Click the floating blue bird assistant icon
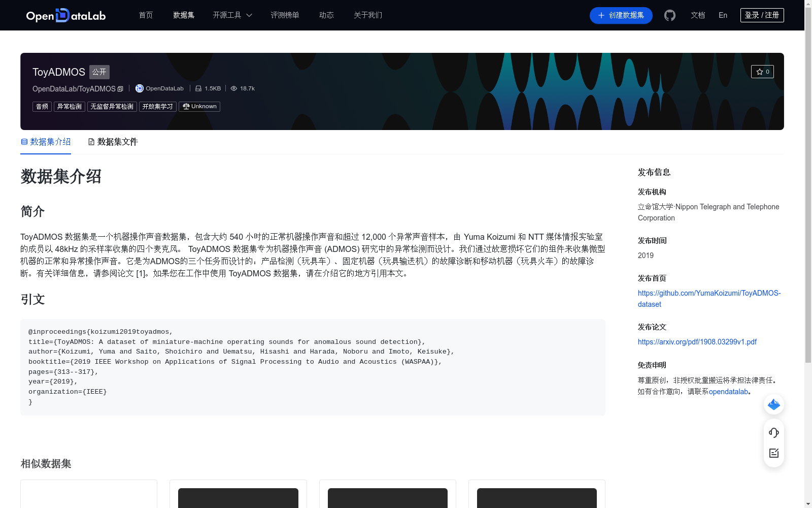 774,404
